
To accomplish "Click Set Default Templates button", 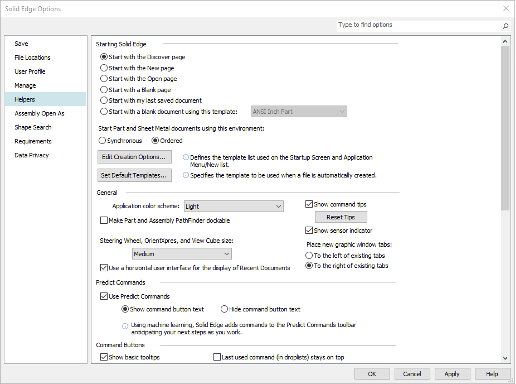I will (x=134, y=175).
